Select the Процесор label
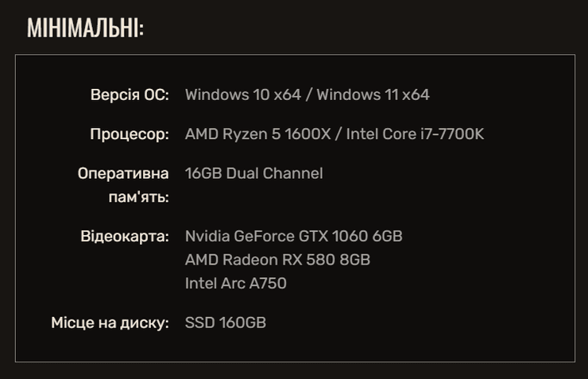This screenshot has width=588, height=379. (x=129, y=134)
